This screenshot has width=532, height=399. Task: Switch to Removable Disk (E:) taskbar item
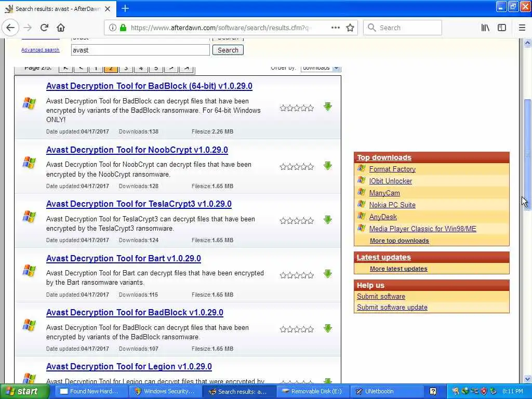pyautogui.click(x=312, y=392)
